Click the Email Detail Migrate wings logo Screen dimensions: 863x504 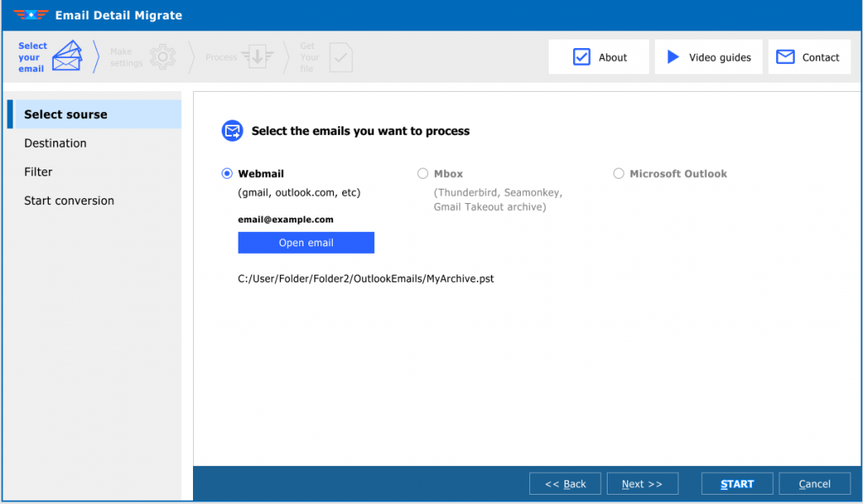coord(30,14)
